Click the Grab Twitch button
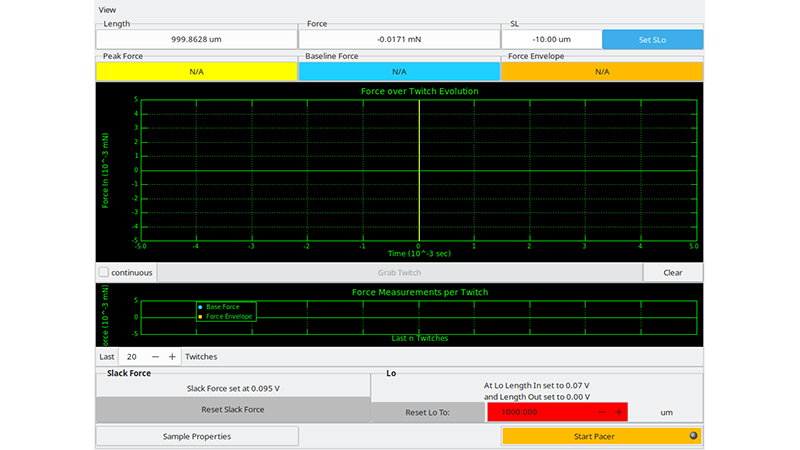 click(399, 272)
